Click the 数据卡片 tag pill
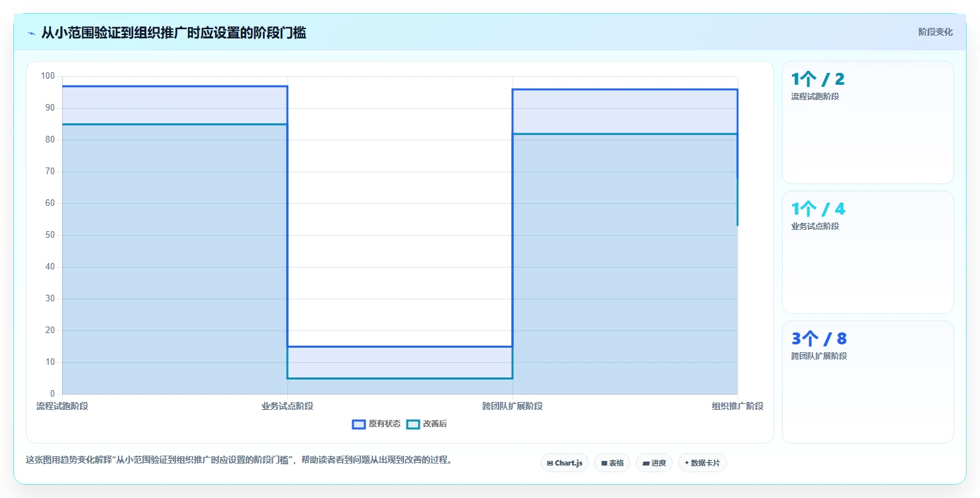This screenshot has width=980, height=498. tap(702, 463)
